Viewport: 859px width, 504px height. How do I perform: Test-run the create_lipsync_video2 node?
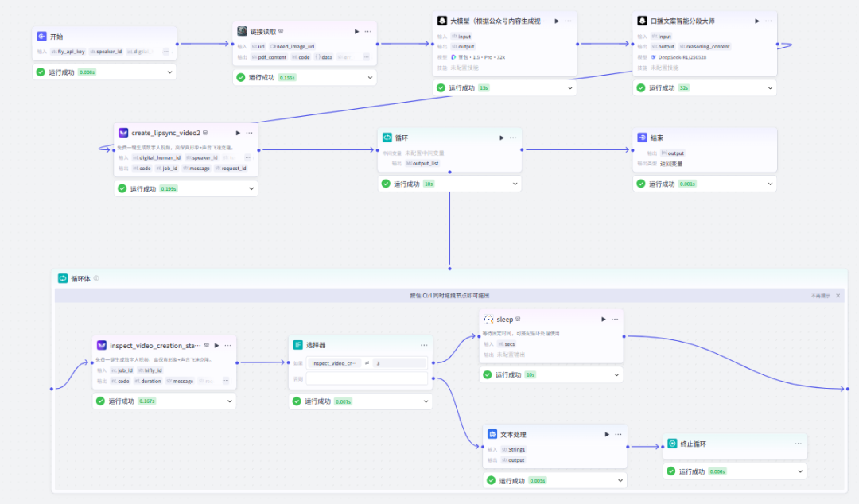click(237, 133)
